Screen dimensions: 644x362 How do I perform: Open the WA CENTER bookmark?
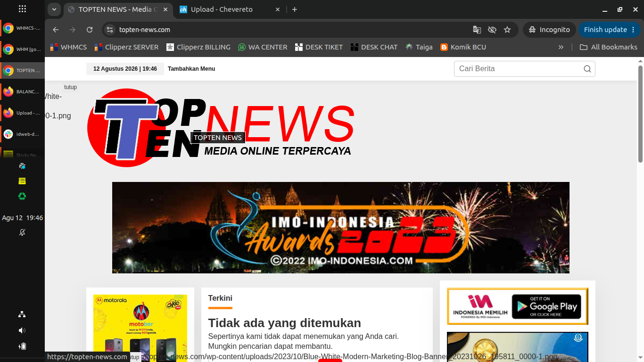pyautogui.click(x=263, y=47)
